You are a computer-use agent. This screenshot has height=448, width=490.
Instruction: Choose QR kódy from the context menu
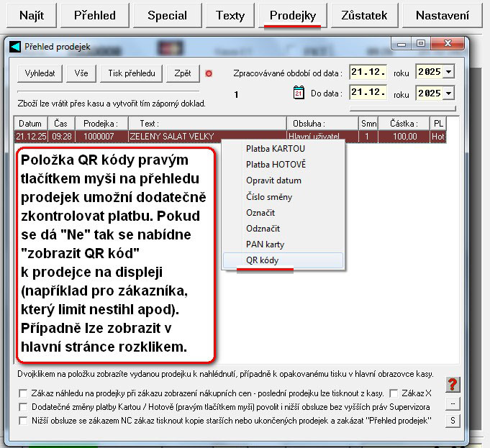(x=263, y=260)
